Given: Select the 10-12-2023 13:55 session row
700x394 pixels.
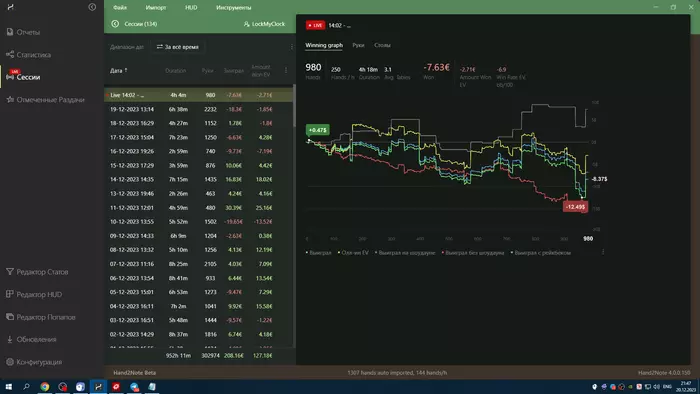Looking at the screenshot, I should pos(199,222).
